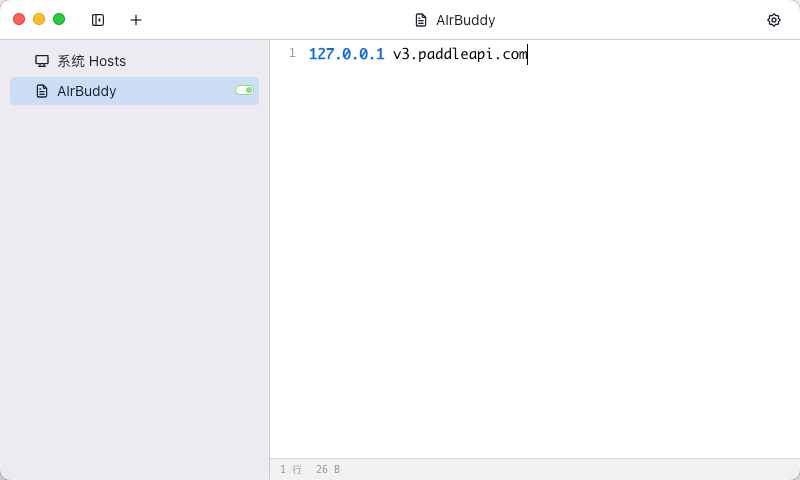The height and width of the screenshot is (480, 800).
Task: Select the 系统 Hosts entry
Action: point(91,61)
